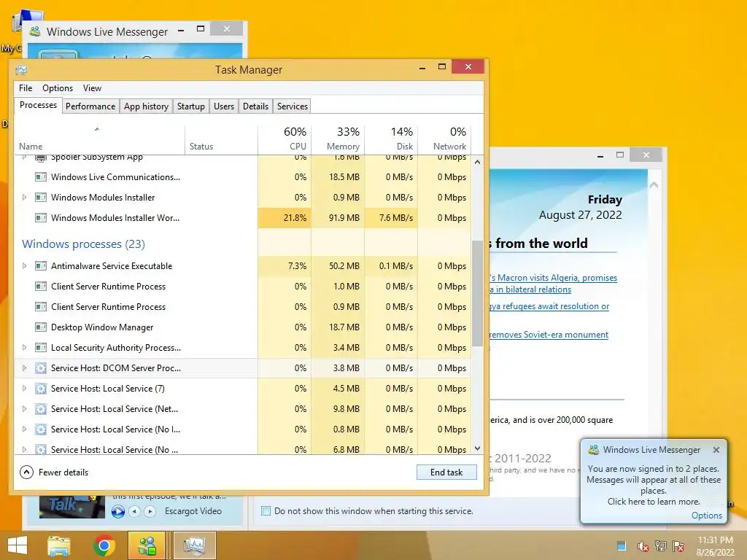Viewport: 747px width, 560px height.
Task: Check 'Do not show this window when starting'
Action: [x=266, y=511]
